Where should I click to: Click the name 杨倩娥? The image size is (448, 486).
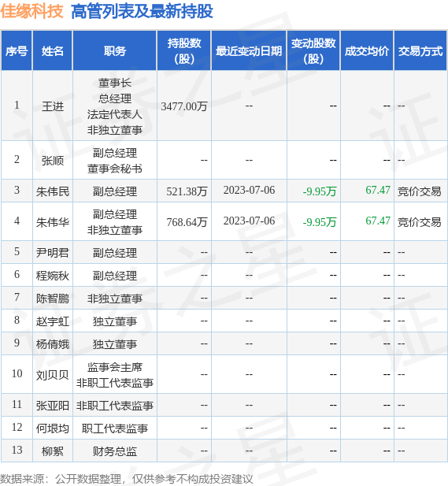point(53,344)
